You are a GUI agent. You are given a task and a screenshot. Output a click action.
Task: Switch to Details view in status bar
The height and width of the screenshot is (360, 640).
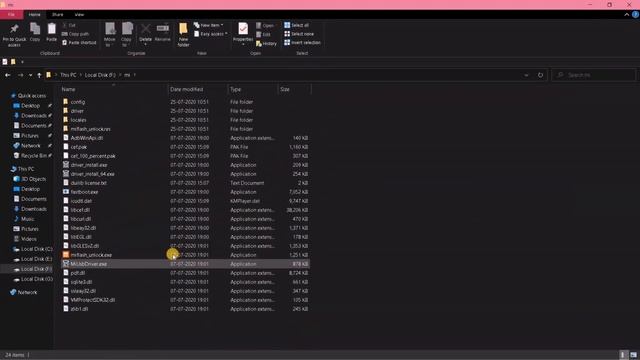pyautogui.click(x=623, y=355)
